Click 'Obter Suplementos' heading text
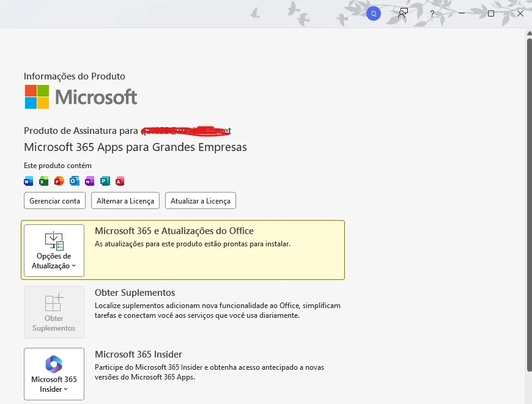Screen dimensions: 532x404 point(135,293)
